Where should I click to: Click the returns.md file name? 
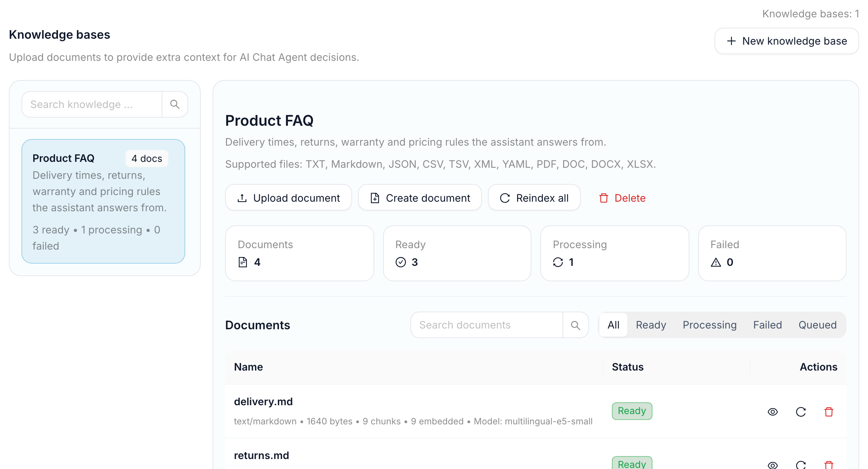tap(261, 455)
